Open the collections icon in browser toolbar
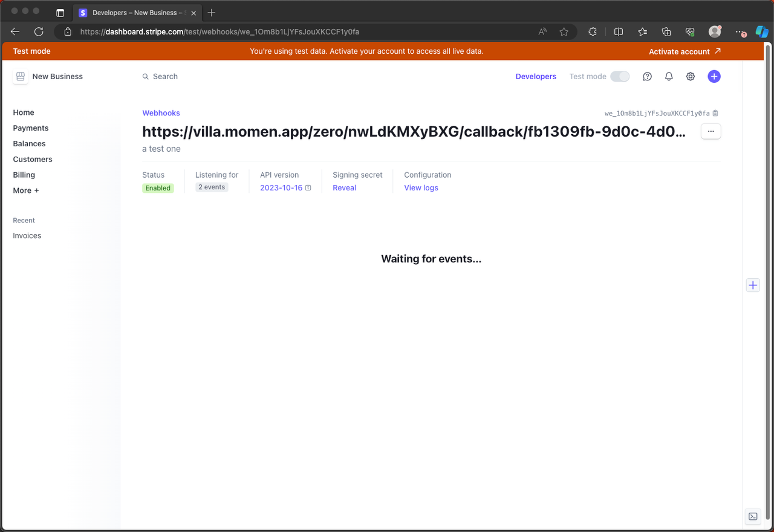Viewport: 774px width, 532px height. pos(666,32)
